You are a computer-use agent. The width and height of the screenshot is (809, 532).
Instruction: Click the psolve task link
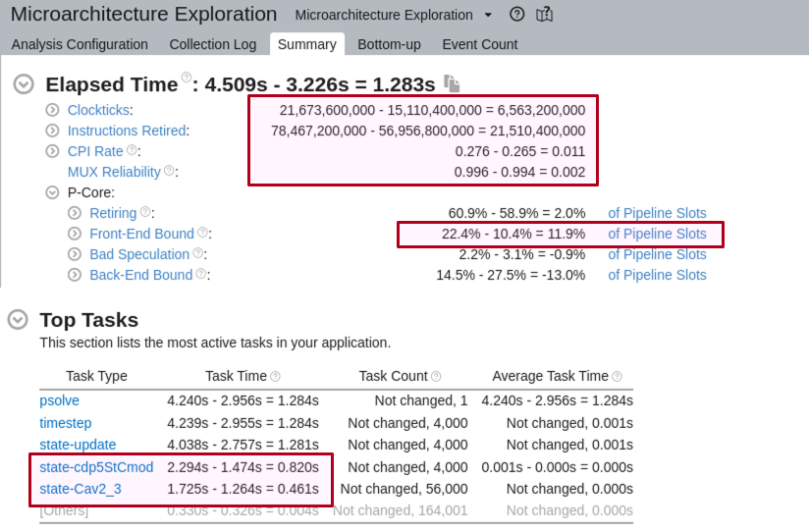click(59, 400)
